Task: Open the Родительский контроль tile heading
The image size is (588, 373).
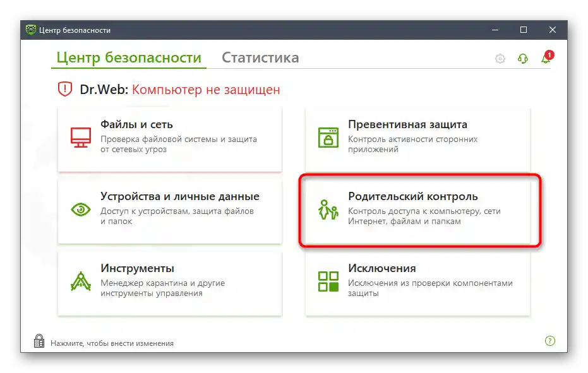Action: 413,196
